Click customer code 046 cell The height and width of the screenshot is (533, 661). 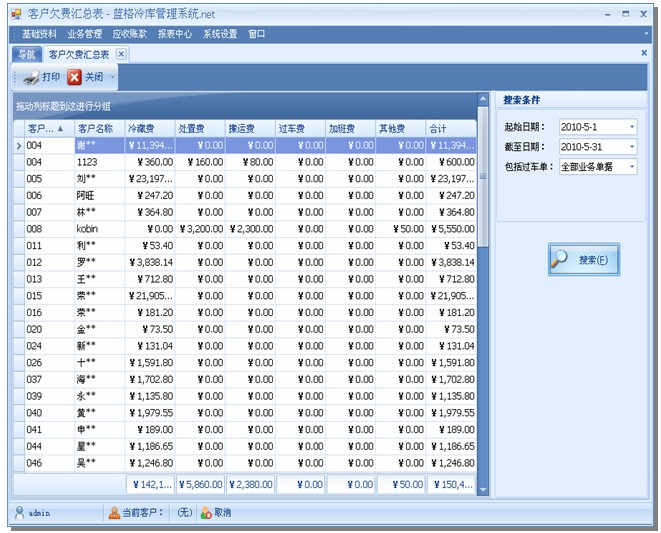pos(50,463)
